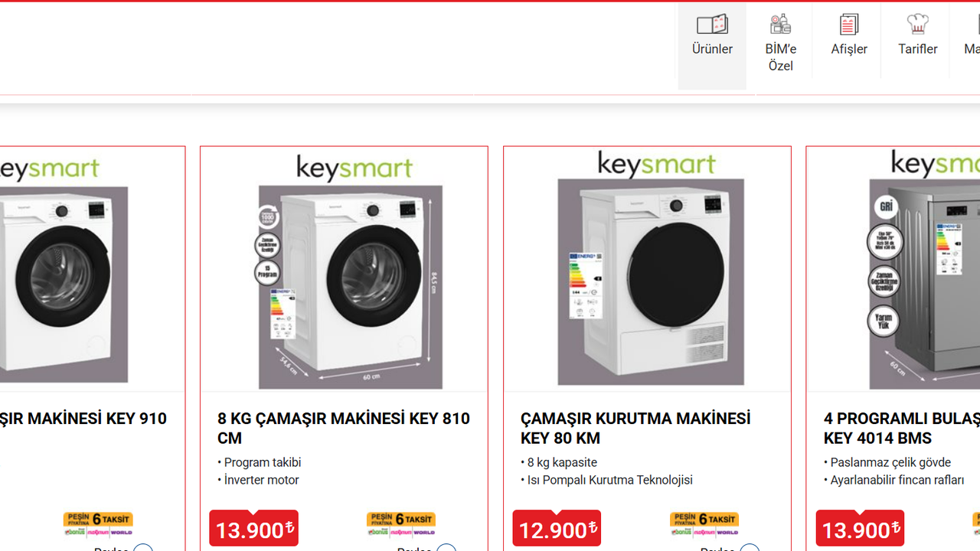
Task: Click keysmart logo above the 8 KG washer
Action: click(x=354, y=168)
